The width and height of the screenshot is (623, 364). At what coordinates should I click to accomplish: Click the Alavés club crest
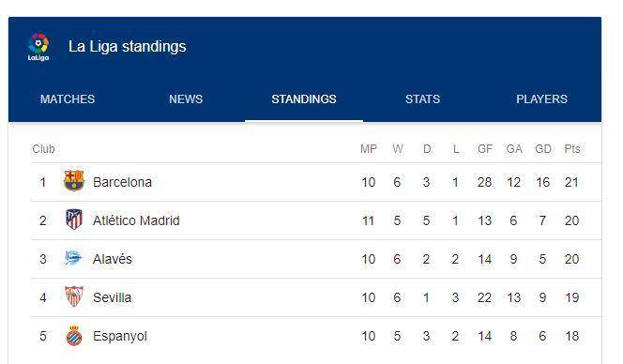(73, 258)
